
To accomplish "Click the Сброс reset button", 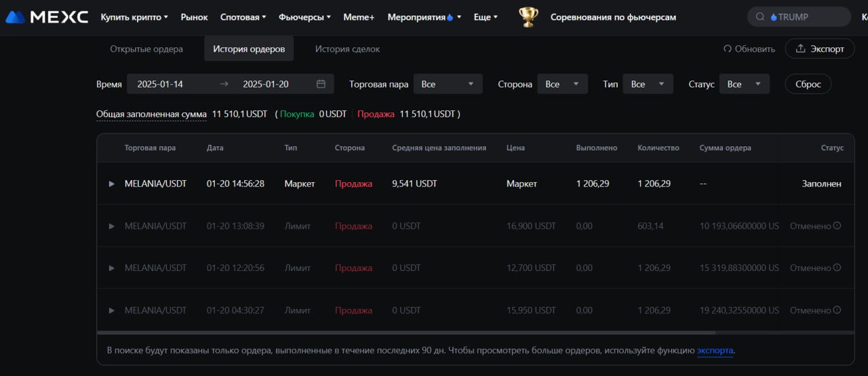I will [808, 84].
